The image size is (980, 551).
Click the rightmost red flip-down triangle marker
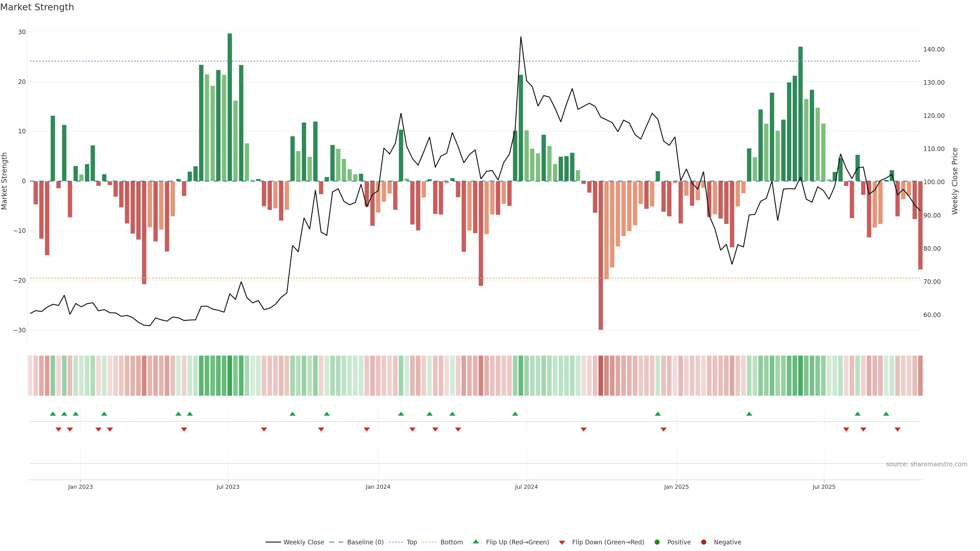(x=898, y=429)
